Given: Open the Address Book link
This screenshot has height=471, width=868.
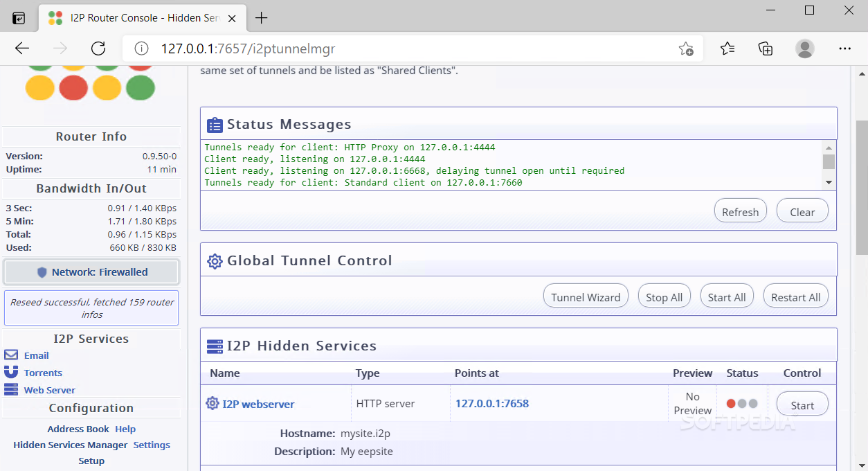Looking at the screenshot, I should (x=78, y=429).
